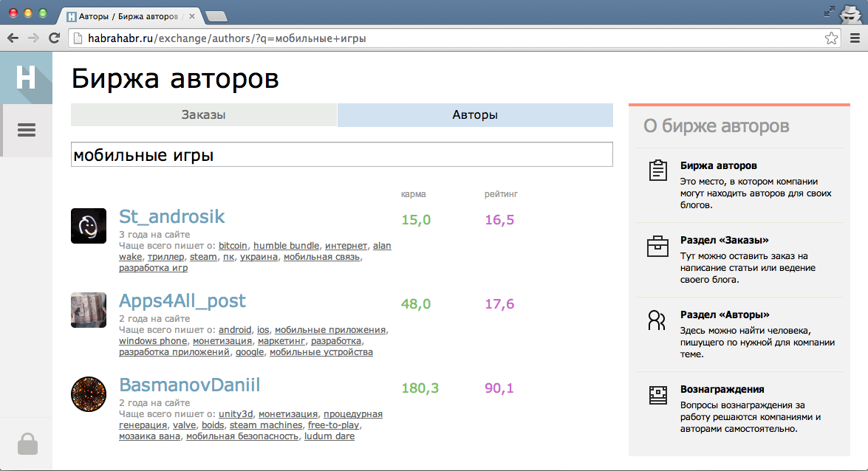Click the Вознаграждения heading
The width and height of the screenshot is (868, 471).
tap(722, 389)
